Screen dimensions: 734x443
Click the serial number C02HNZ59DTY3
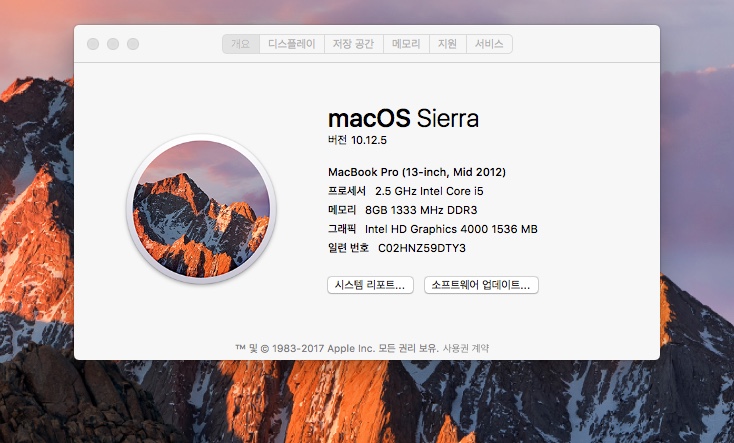422,248
